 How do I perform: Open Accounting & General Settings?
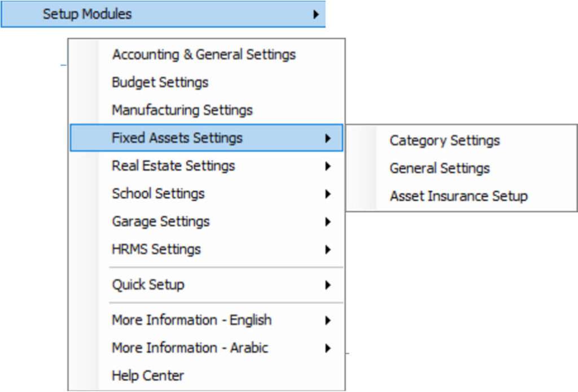pos(204,55)
